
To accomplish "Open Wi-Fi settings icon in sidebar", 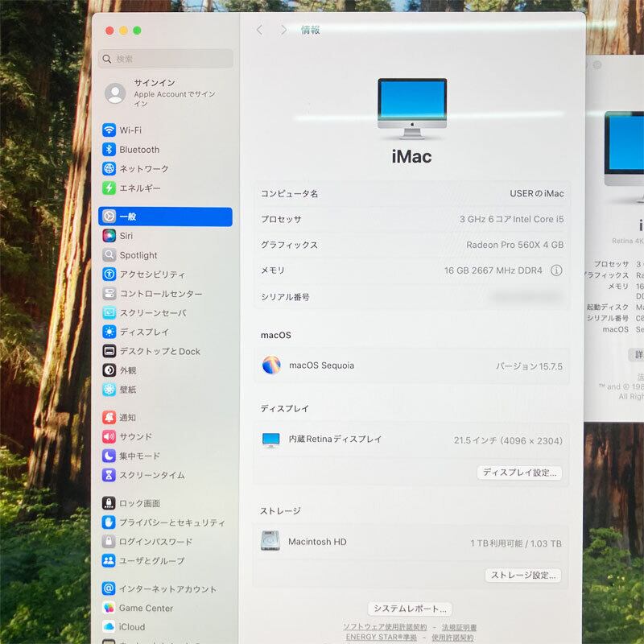I will click(x=109, y=130).
